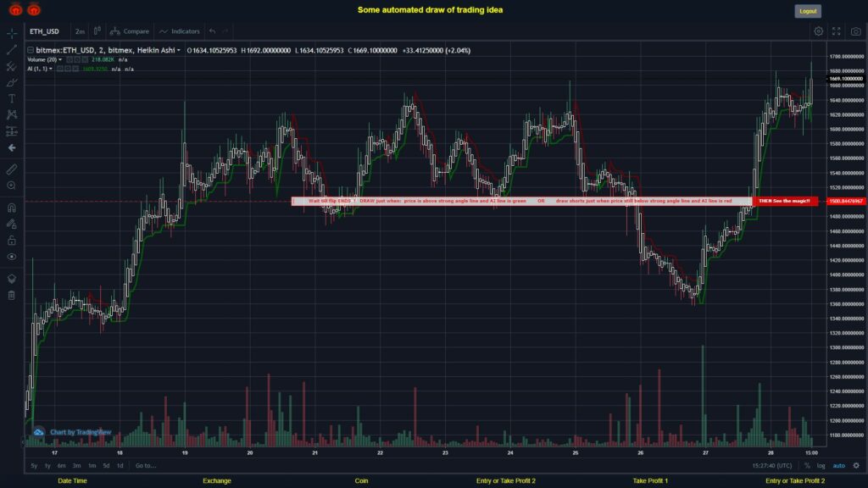Image resolution: width=868 pixels, height=488 pixels.
Task: Click the first red mask logo
Action: pos(15,9)
